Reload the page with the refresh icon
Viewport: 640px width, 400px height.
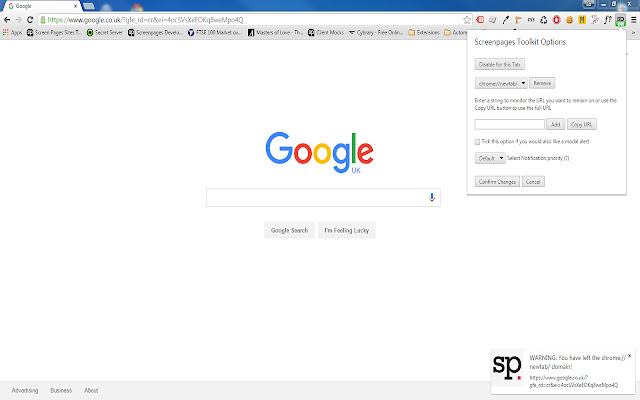[30, 20]
